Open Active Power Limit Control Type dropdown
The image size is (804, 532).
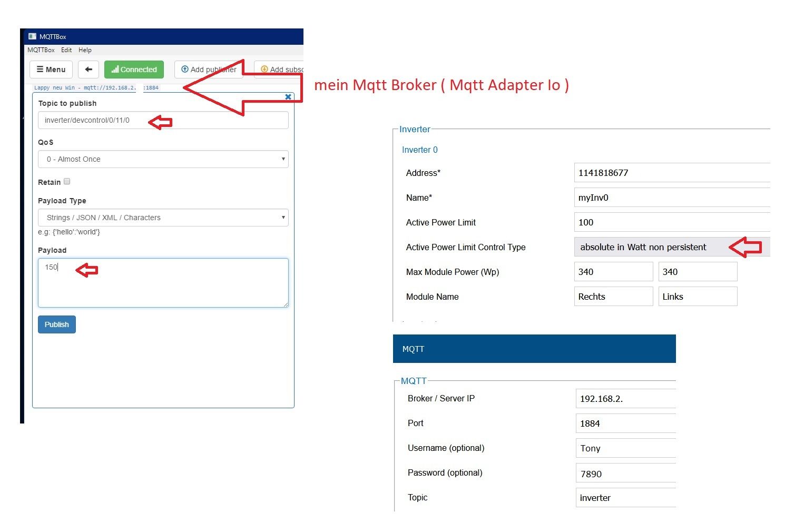pyautogui.click(x=672, y=247)
